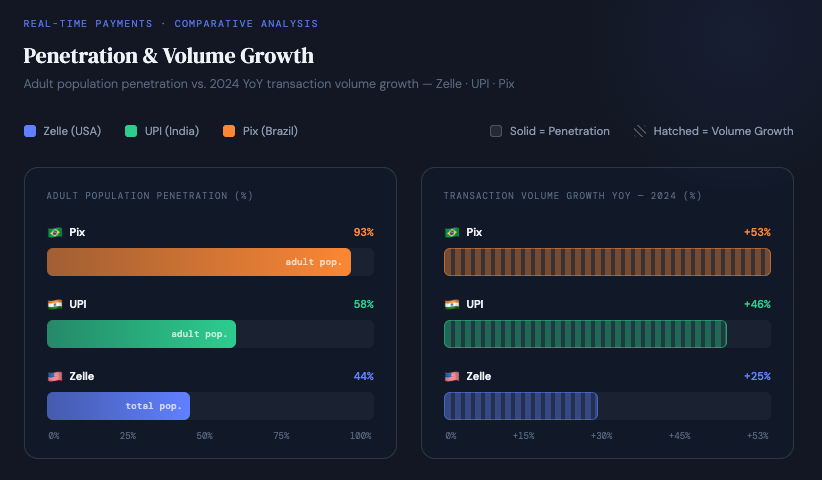Click the +15% axis tick in growth chart

(x=524, y=436)
